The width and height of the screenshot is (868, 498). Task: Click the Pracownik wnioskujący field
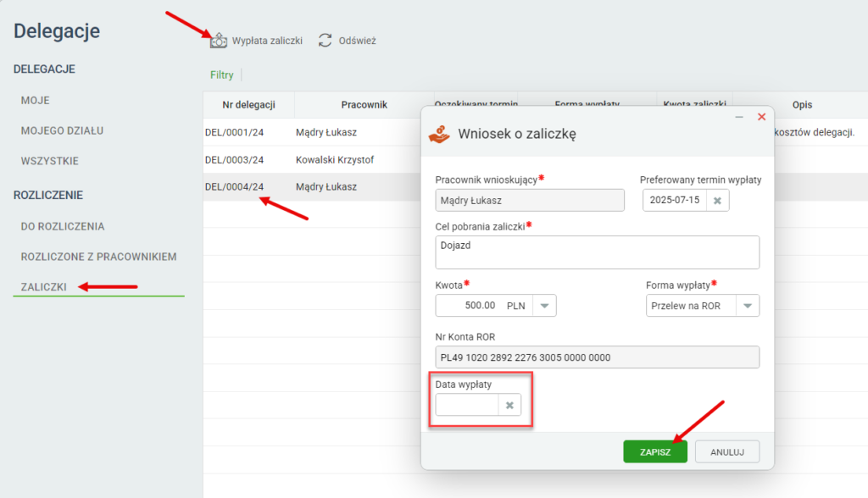pyautogui.click(x=530, y=201)
